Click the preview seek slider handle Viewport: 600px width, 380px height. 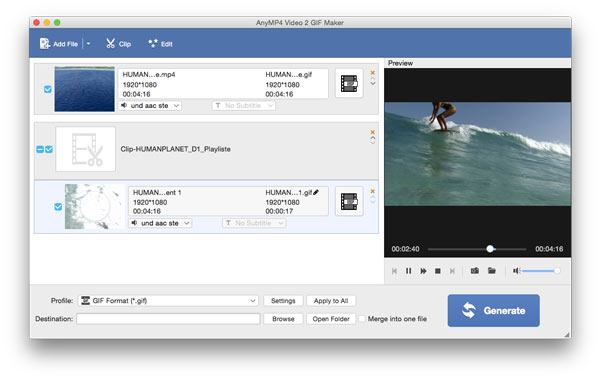490,249
